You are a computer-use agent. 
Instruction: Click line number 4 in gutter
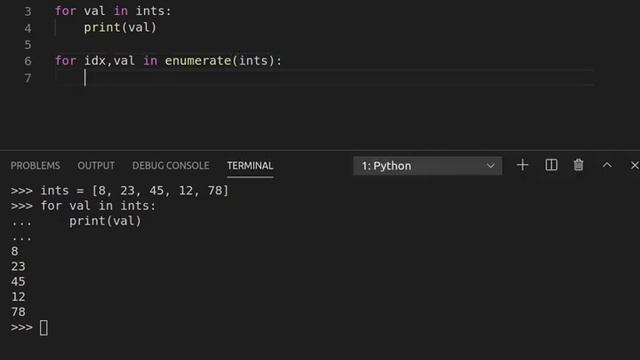(28, 28)
